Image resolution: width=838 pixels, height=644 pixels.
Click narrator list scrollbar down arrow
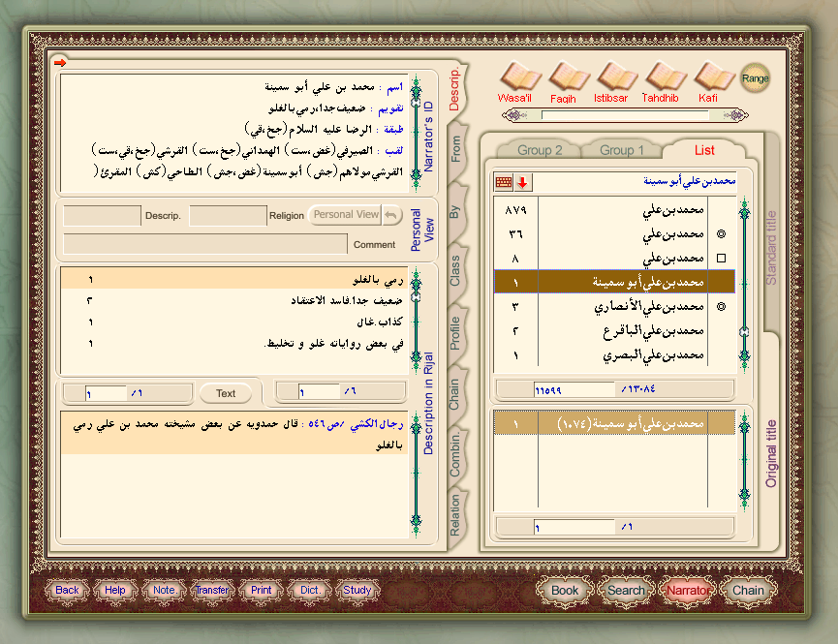(744, 355)
